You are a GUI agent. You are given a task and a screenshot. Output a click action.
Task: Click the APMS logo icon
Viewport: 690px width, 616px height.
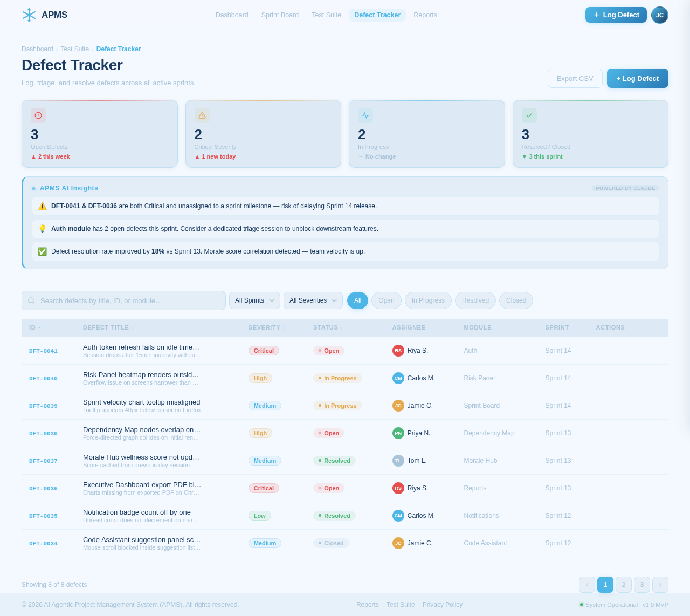(x=28, y=15)
